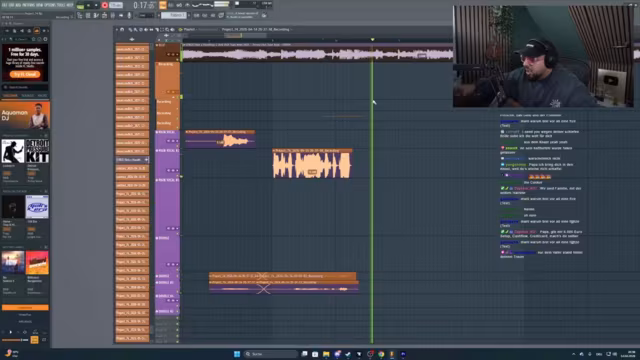The height and width of the screenshot is (360, 640).
Task: Select the Draw pencil tool in Playlist
Action: pos(130,29)
